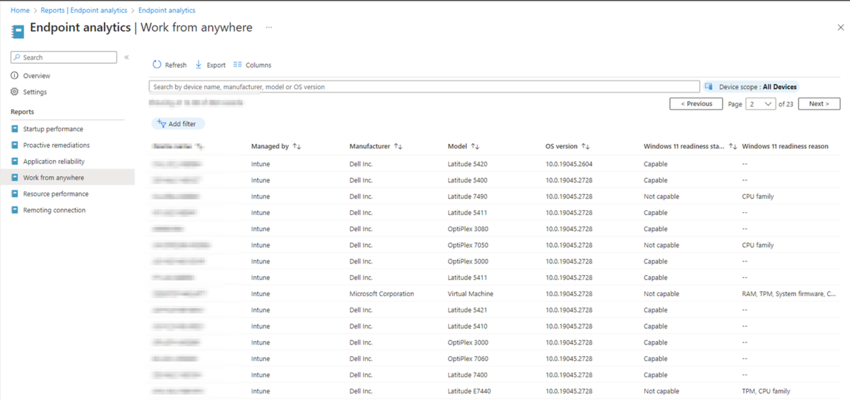Select the OptiPlex 3080 model cell

[468, 229]
